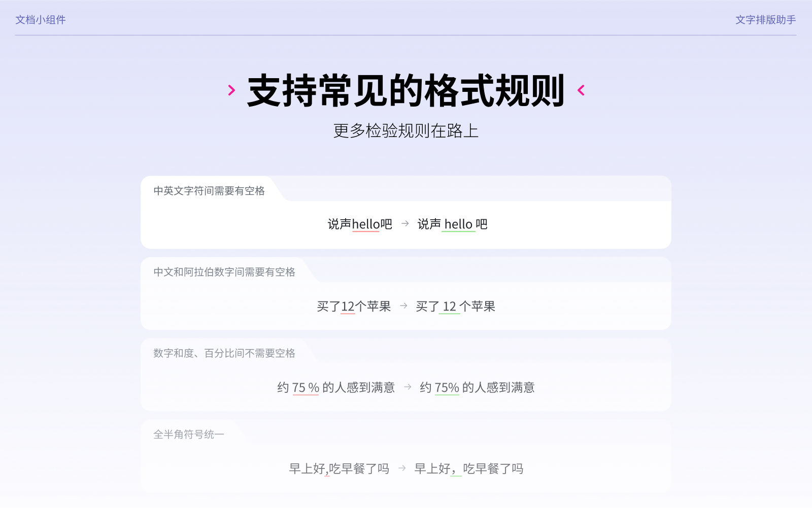
Task: Select the 中文和阿拉伯数字间需要有空格 card tab
Action: pyautogui.click(x=224, y=272)
